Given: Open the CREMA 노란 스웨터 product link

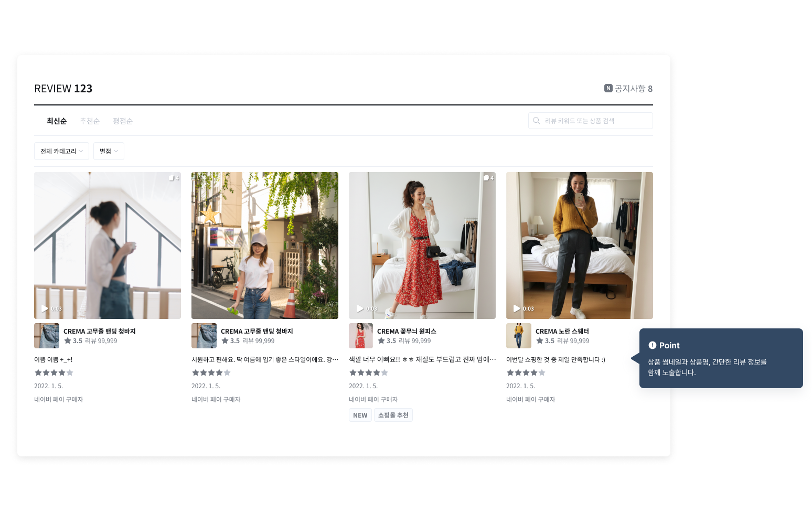Looking at the screenshot, I should tap(562, 332).
